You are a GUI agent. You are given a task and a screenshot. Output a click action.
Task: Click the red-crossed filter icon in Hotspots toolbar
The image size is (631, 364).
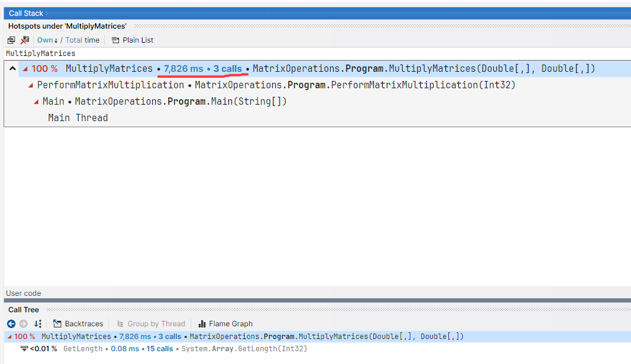pos(25,40)
